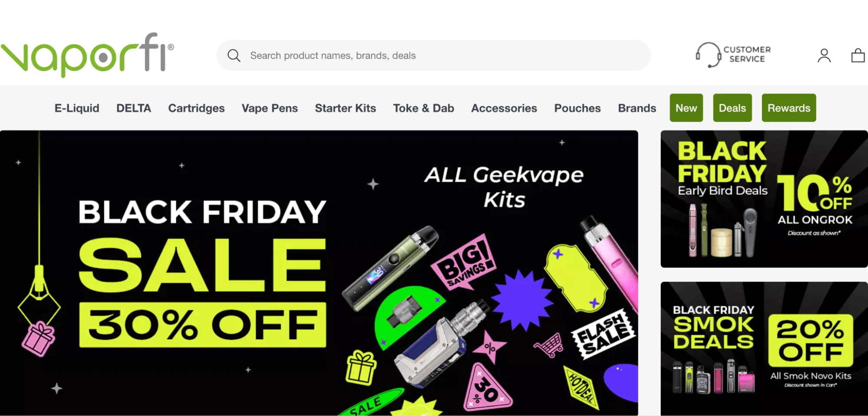
Task: Go to the Vape Pens category
Action: (270, 108)
